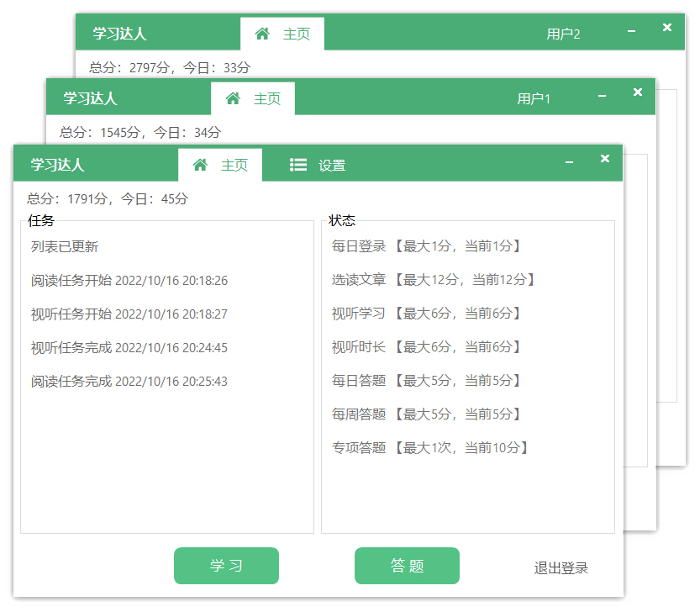Screen dimensions: 700x612
Task: Click the 退出登录 link
Action: point(561,568)
